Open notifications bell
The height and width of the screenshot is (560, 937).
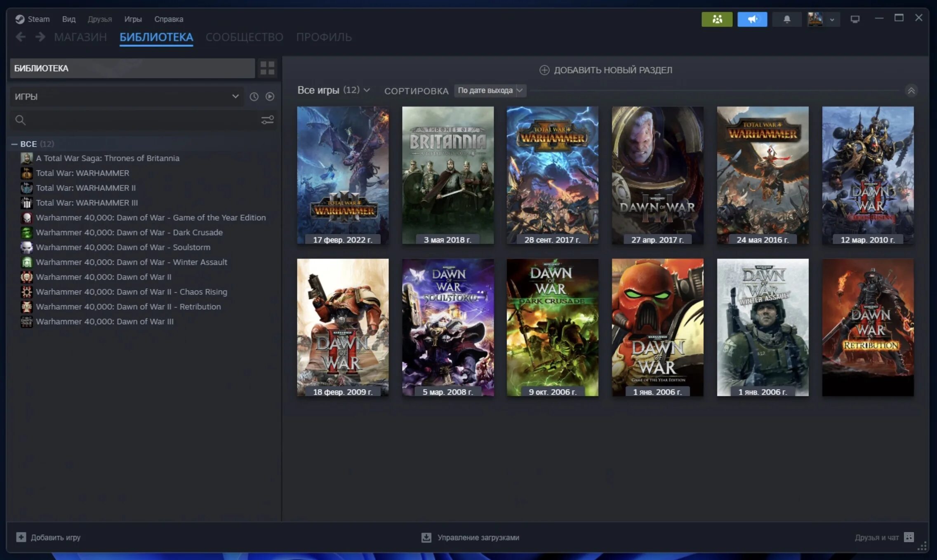click(787, 19)
